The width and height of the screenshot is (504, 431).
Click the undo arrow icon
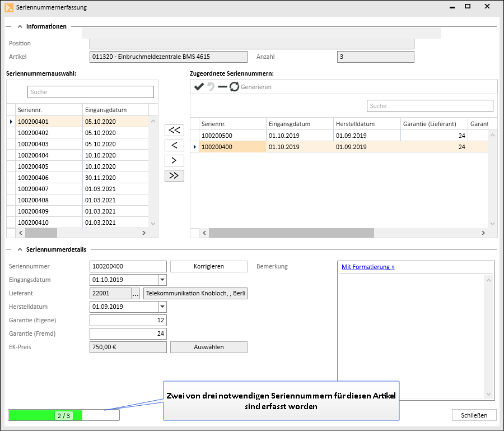coord(211,87)
